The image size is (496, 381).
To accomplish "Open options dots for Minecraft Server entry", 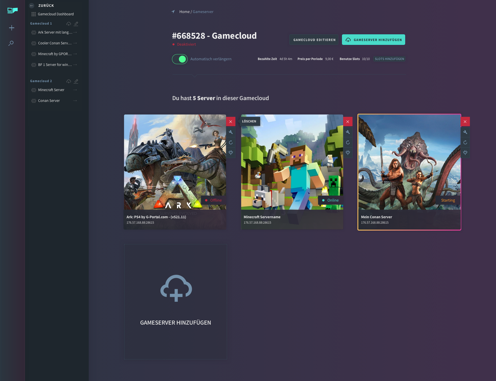I will (x=75, y=90).
